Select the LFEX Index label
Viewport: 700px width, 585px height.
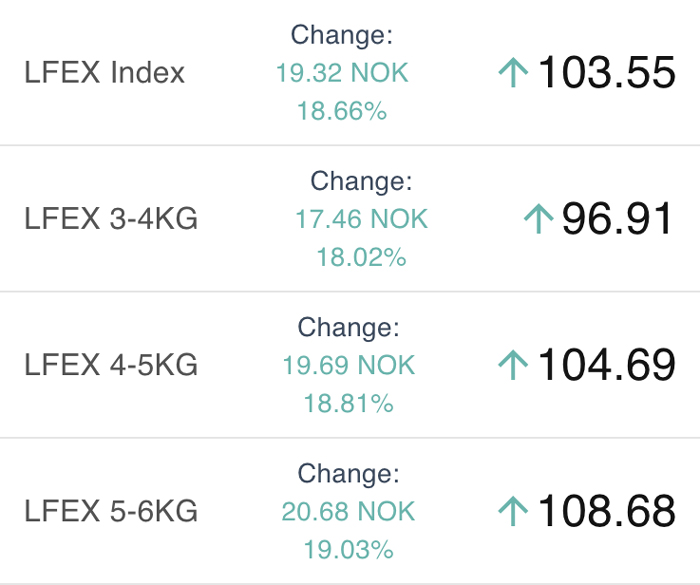pyautogui.click(x=104, y=72)
